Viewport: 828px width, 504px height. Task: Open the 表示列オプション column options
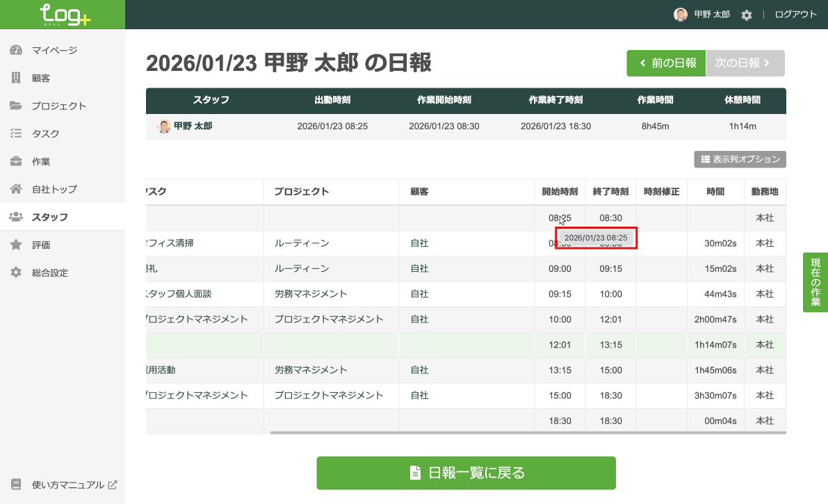[740, 159]
